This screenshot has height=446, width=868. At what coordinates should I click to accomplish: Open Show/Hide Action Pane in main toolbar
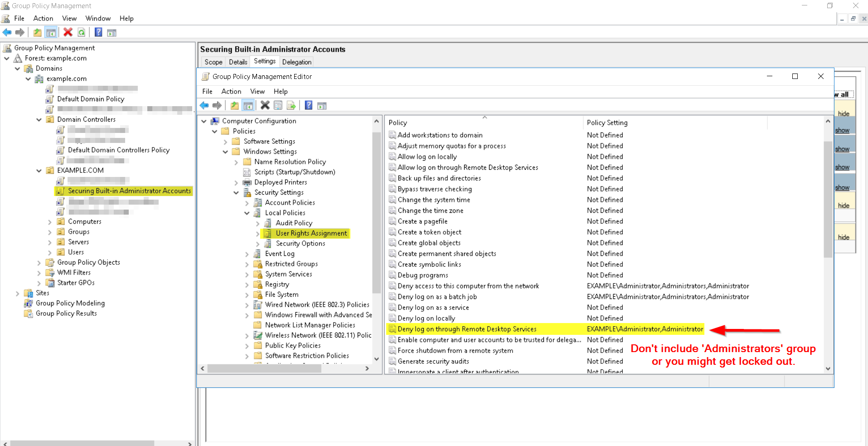(112, 32)
